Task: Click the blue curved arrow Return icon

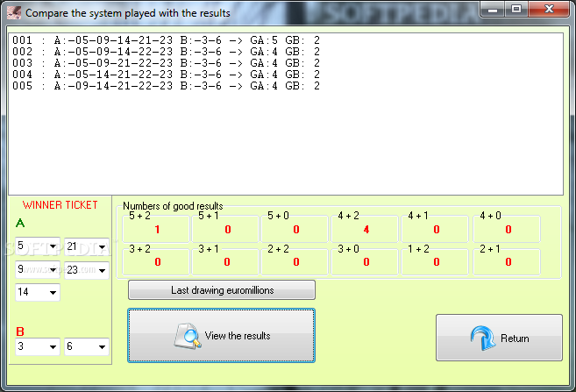Action: pos(483,338)
